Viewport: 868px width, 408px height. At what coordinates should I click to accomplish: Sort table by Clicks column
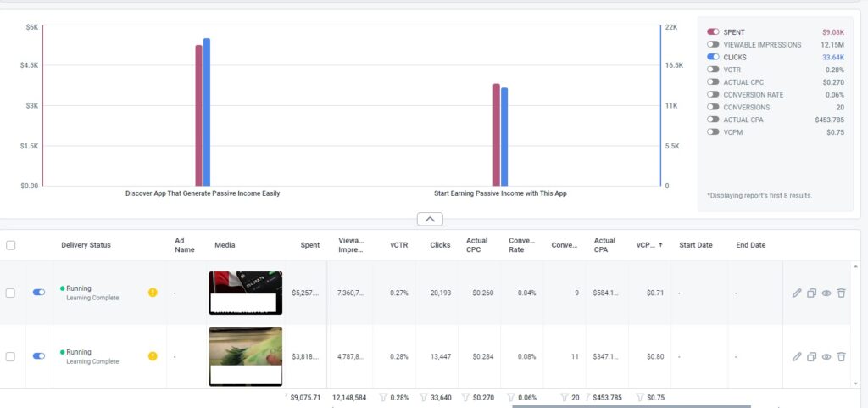point(440,245)
